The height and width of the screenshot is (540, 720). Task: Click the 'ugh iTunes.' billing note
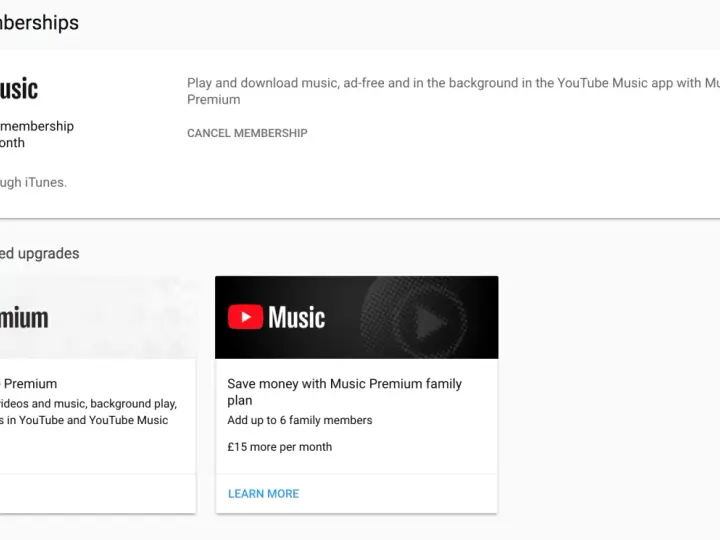[34, 182]
